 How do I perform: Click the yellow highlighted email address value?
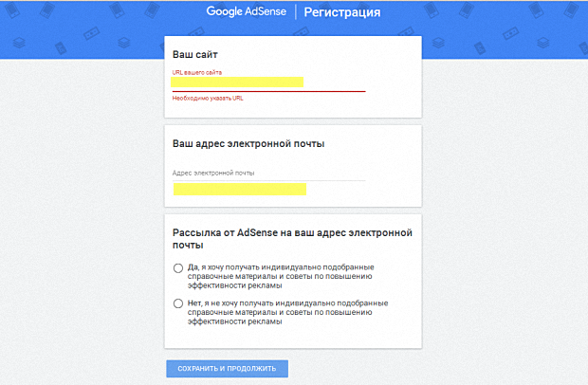[239, 190]
